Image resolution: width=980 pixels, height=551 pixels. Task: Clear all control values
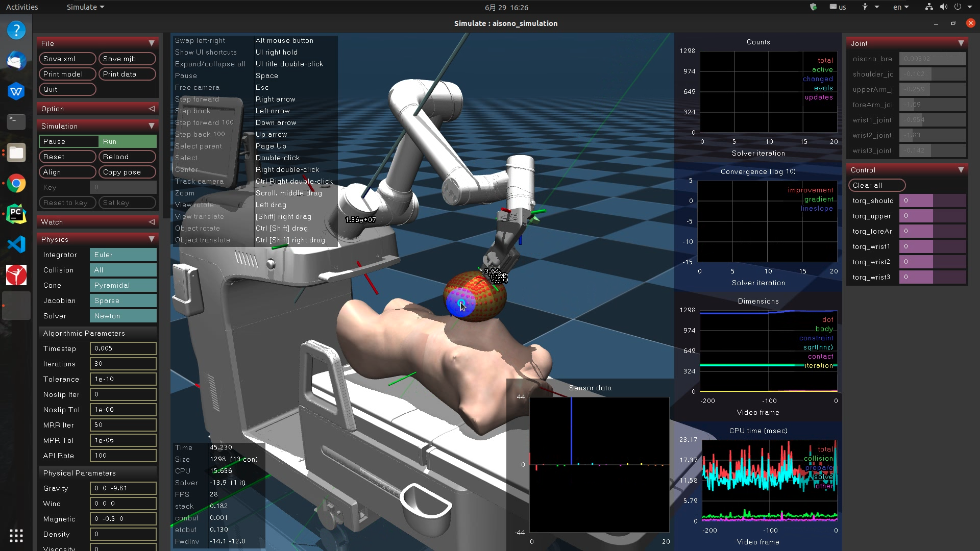(x=877, y=185)
